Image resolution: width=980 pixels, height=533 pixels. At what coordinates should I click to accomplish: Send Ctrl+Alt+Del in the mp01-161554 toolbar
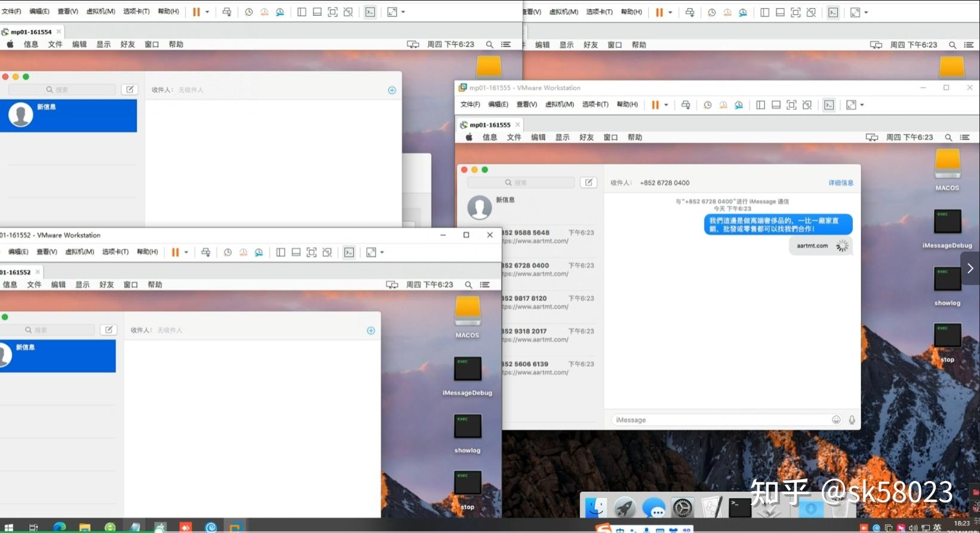227,12
